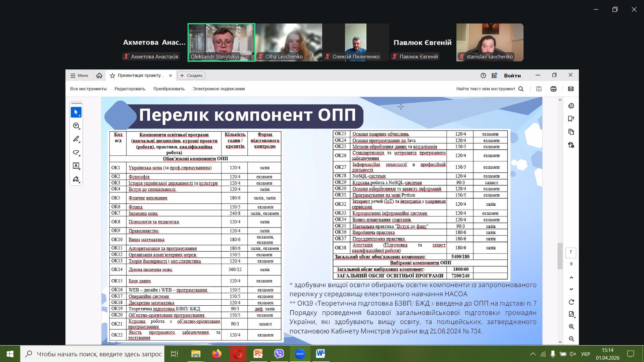
Task: Star the Презентація проекту tab as favorite
Action: click(112, 75)
